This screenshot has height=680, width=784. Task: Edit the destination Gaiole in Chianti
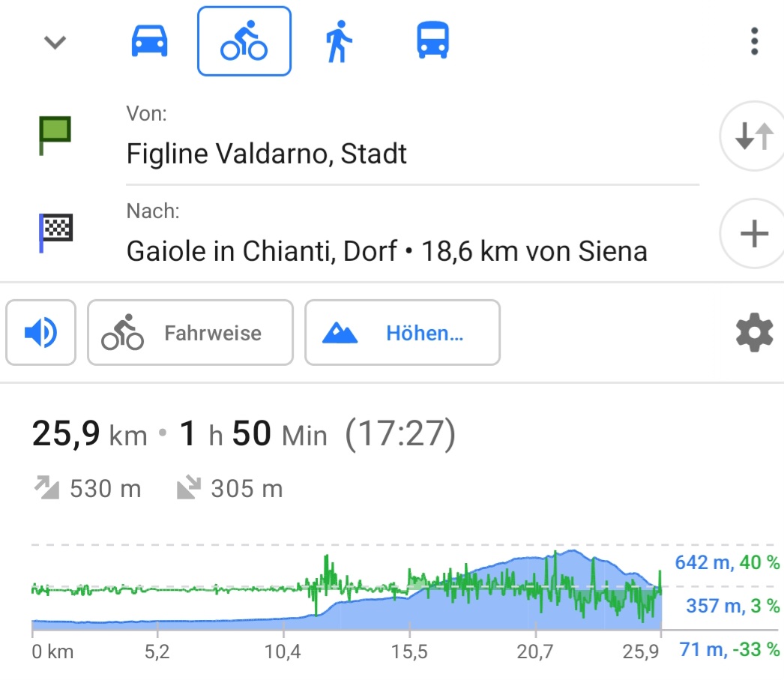(386, 251)
